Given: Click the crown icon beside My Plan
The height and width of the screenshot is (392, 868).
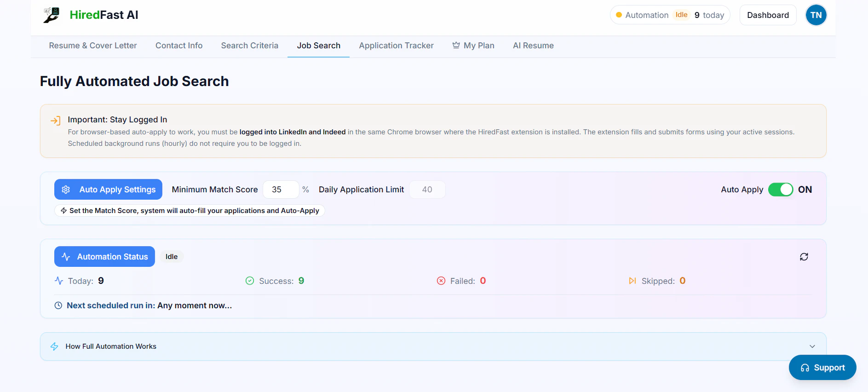Looking at the screenshot, I should (x=456, y=45).
